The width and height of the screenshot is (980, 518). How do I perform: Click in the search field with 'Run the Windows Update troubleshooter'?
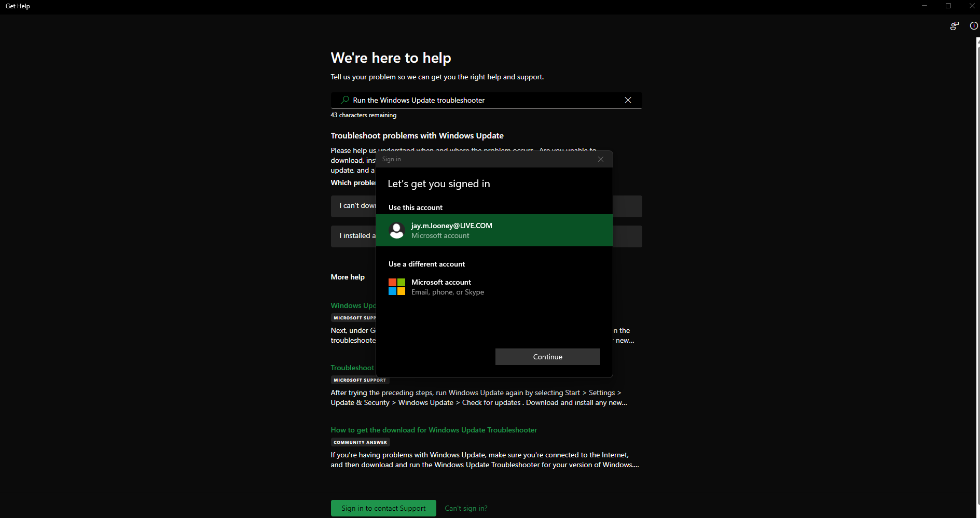[x=486, y=100]
